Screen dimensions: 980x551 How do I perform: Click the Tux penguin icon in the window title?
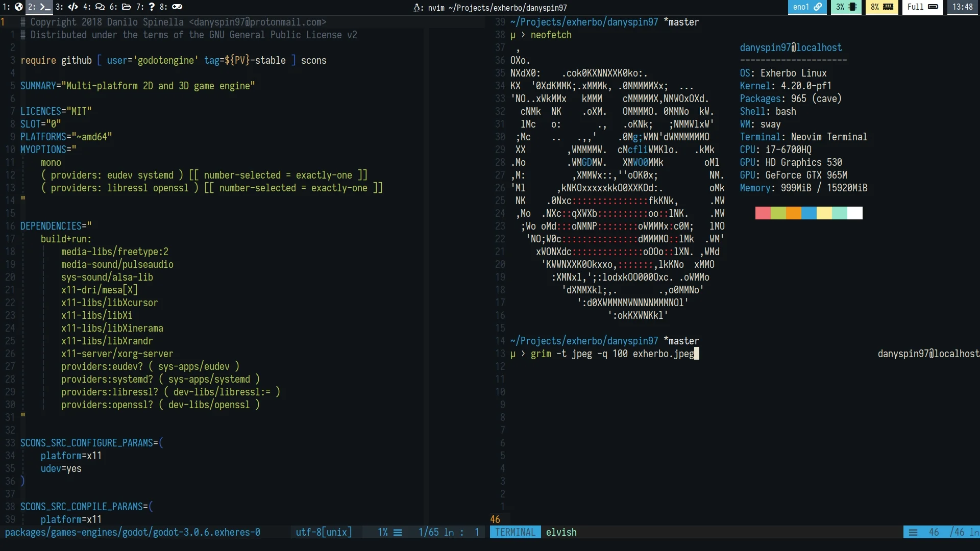(x=417, y=7)
